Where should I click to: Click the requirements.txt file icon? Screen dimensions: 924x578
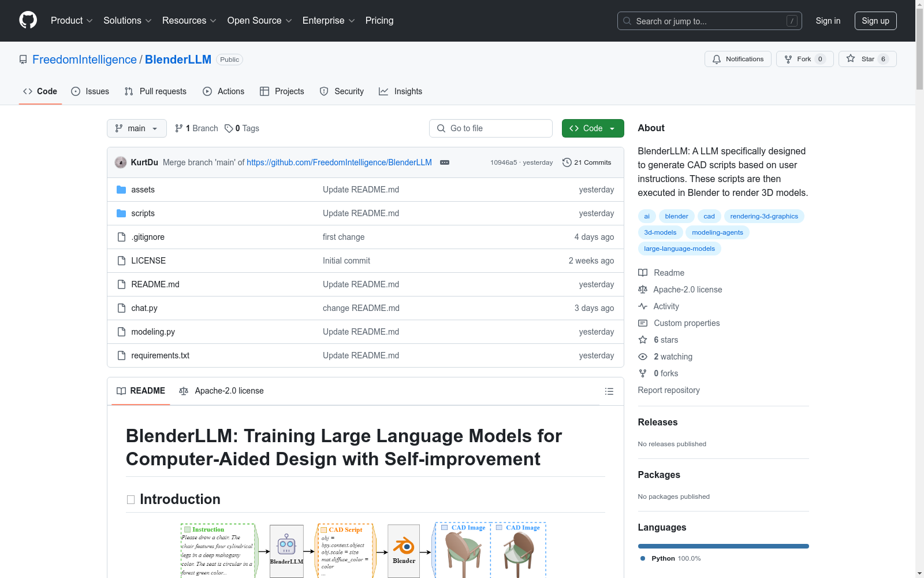(x=121, y=355)
